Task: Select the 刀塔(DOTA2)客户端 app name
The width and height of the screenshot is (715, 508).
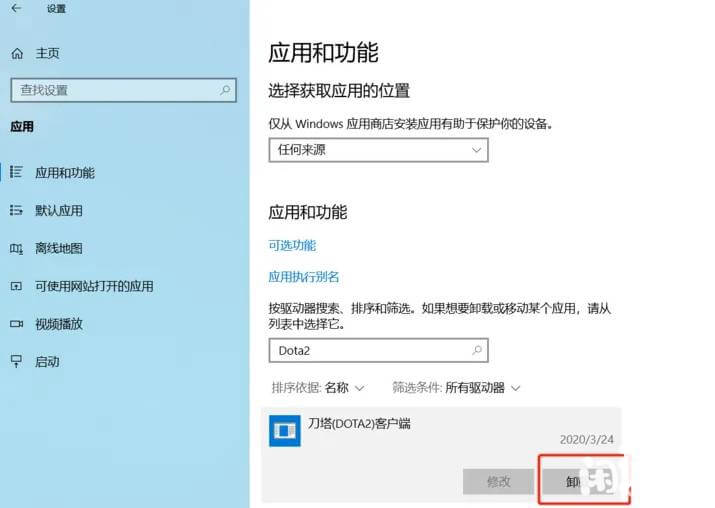Action: click(359, 424)
